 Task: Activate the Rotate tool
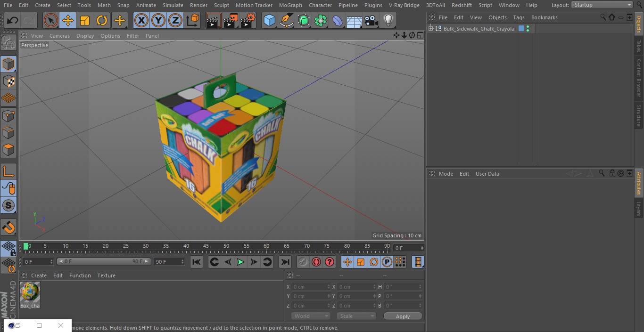click(x=102, y=20)
